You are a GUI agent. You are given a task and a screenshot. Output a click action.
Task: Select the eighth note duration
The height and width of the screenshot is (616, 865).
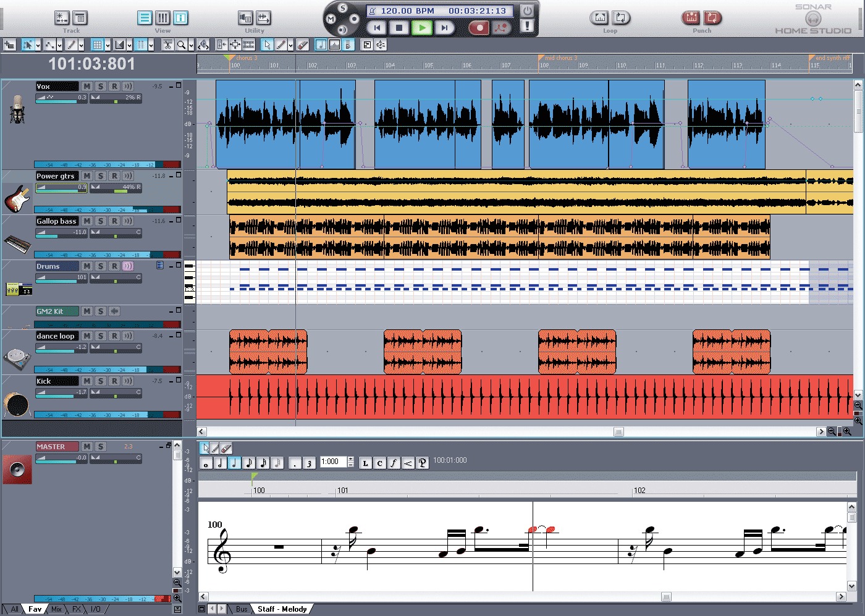249,463
